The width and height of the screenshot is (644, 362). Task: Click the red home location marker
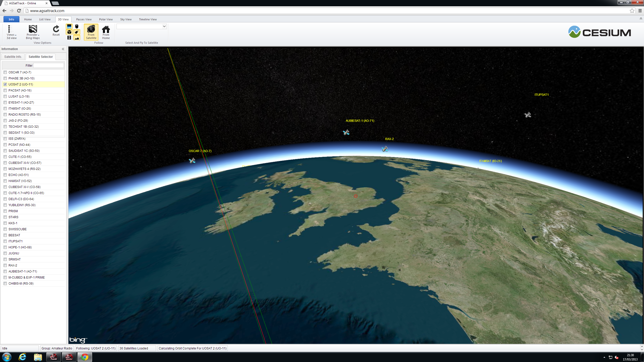pyautogui.click(x=356, y=196)
